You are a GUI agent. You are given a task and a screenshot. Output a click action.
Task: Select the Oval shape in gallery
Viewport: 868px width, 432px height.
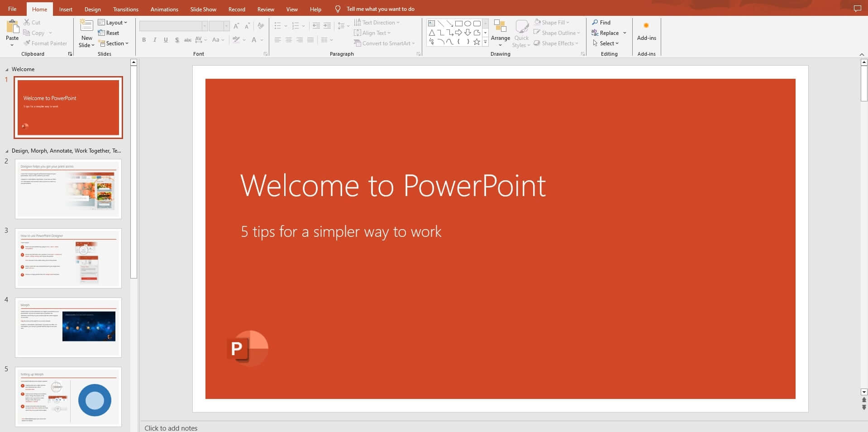coord(467,23)
